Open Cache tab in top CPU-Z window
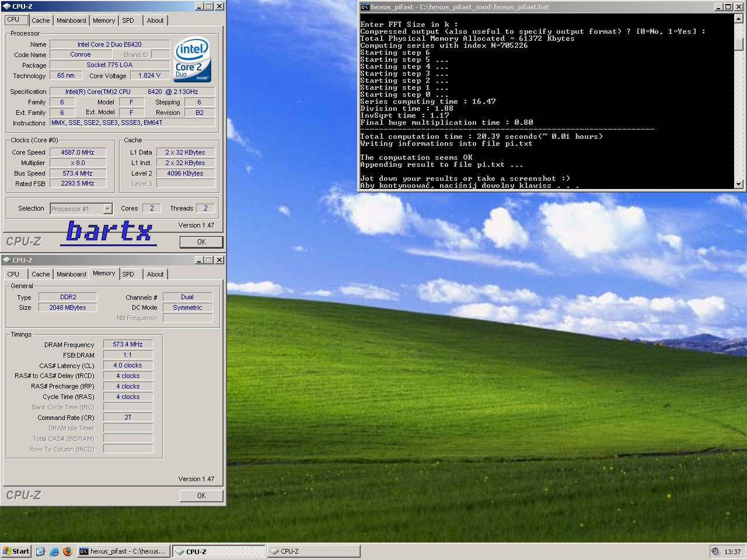The image size is (747, 560). pyautogui.click(x=41, y=20)
